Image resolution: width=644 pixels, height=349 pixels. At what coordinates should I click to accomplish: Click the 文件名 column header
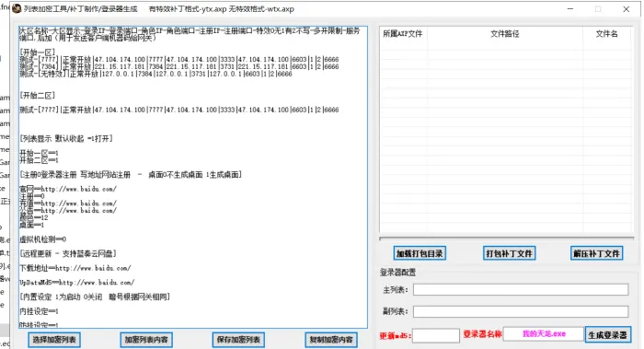point(606,34)
